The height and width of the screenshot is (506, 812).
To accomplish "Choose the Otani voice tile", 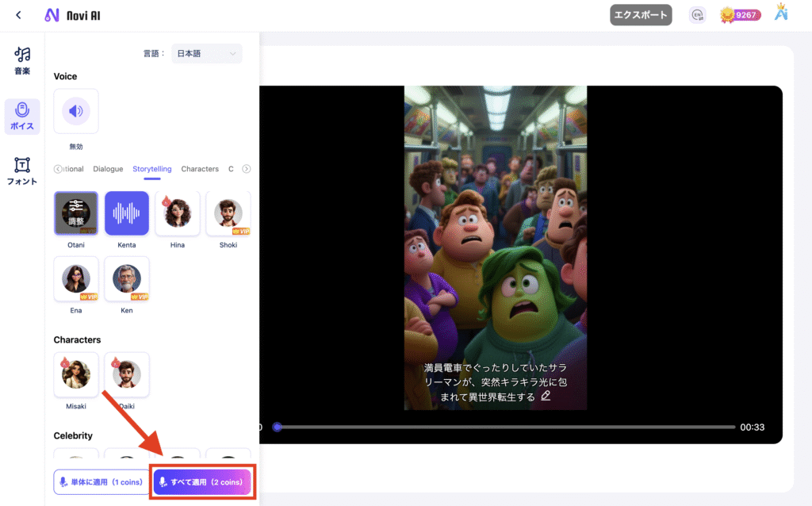I will point(76,213).
